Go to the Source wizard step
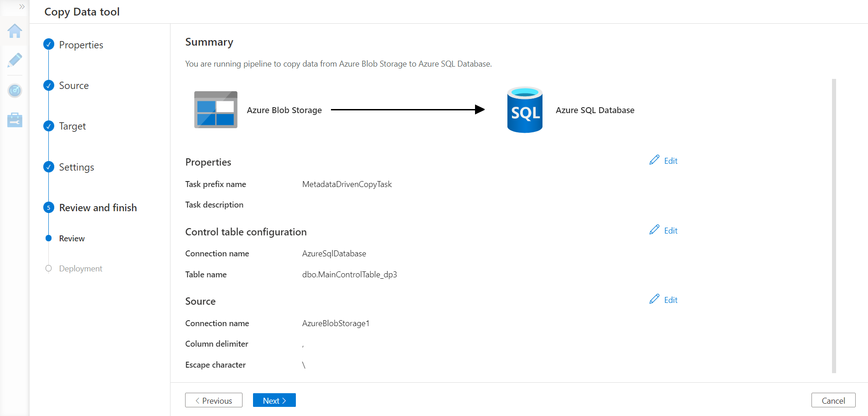 pyautogui.click(x=73, y=85)
